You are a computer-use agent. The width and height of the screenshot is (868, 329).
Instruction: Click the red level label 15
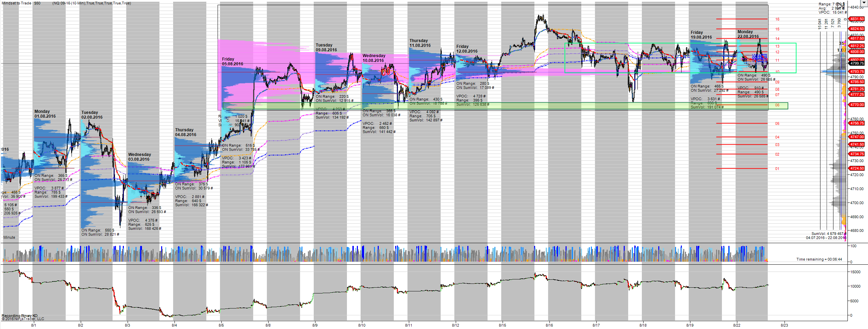click(777, 29)
